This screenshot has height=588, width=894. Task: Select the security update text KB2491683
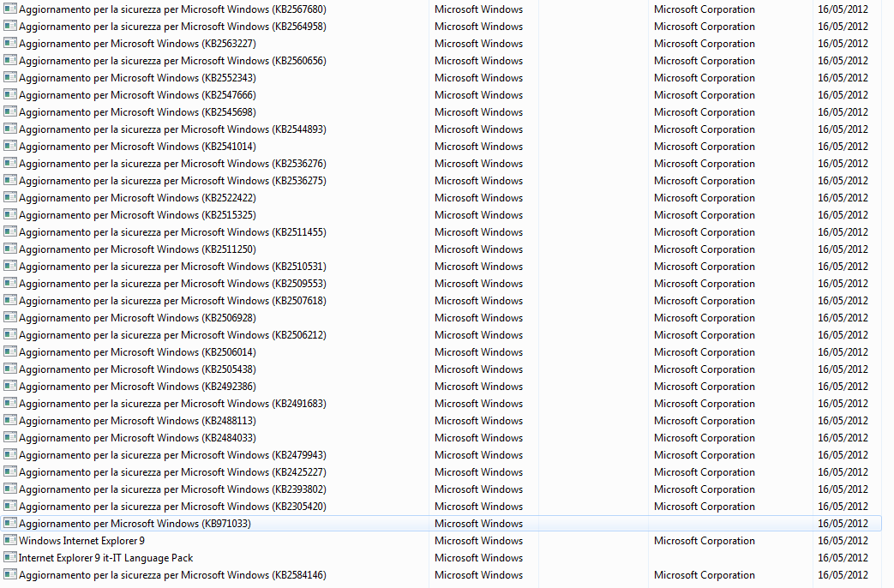tap(173, 404)
